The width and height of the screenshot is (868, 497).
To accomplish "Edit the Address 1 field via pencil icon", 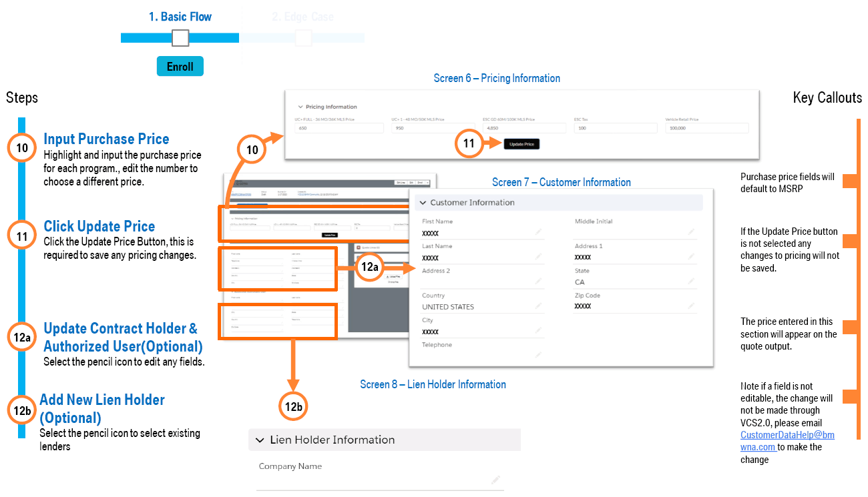I will pyautogui.click(x=691, y=257).
